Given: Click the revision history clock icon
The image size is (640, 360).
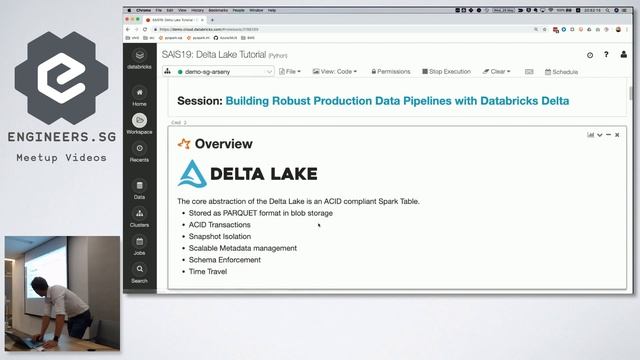Looking at the screenshot, I should tap(590, 55).
